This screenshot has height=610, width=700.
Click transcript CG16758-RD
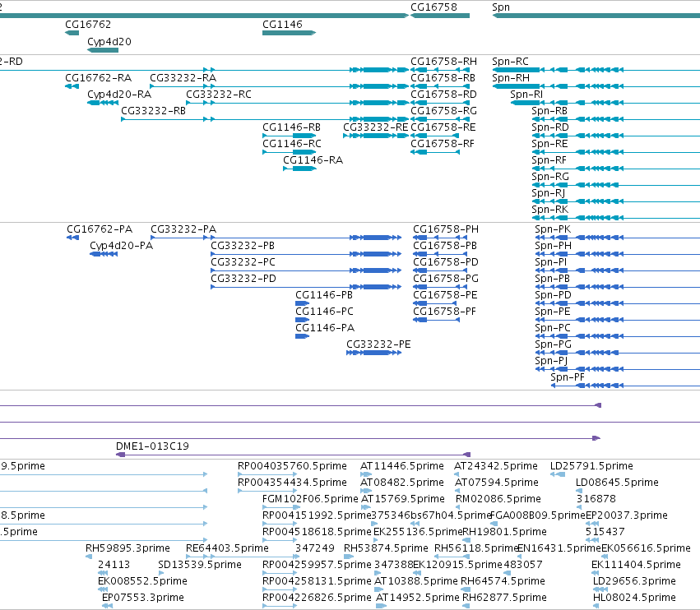(x=443, y=95)
